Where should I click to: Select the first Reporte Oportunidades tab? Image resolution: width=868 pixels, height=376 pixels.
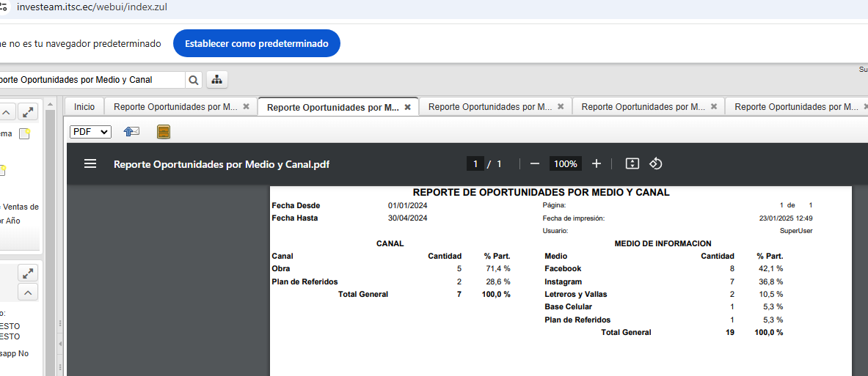[175, 107]
